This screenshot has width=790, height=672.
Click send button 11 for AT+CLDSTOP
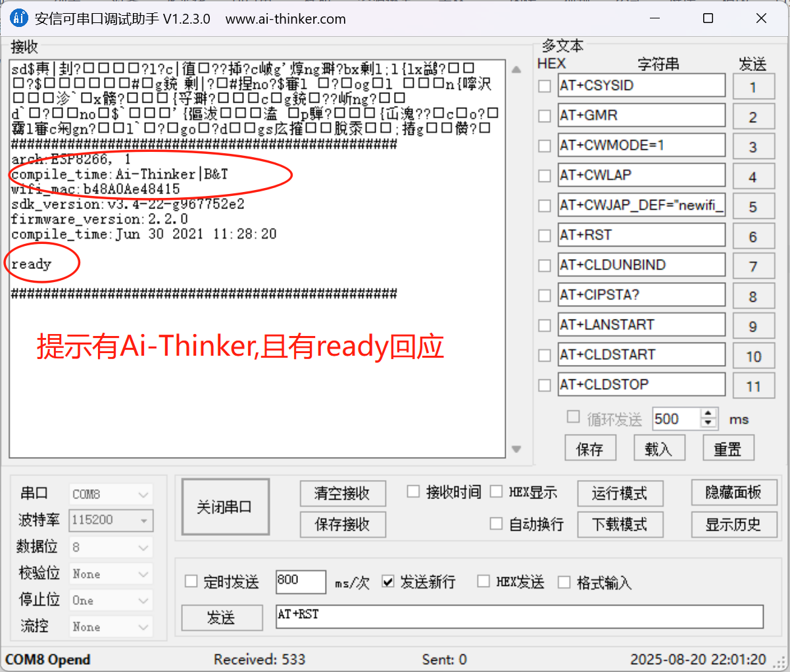point(753,386)
